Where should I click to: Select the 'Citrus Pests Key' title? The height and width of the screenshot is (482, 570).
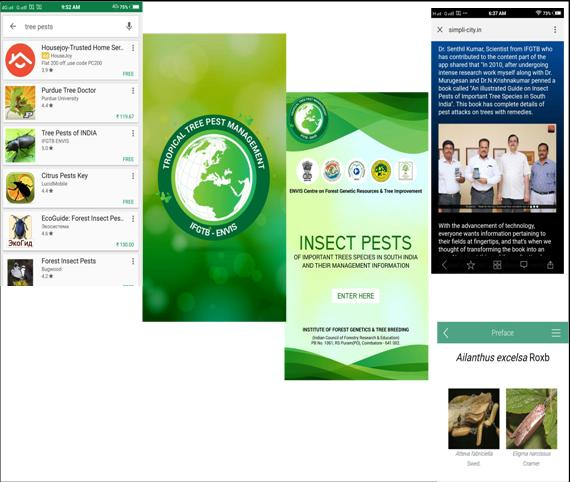point(65,176)
